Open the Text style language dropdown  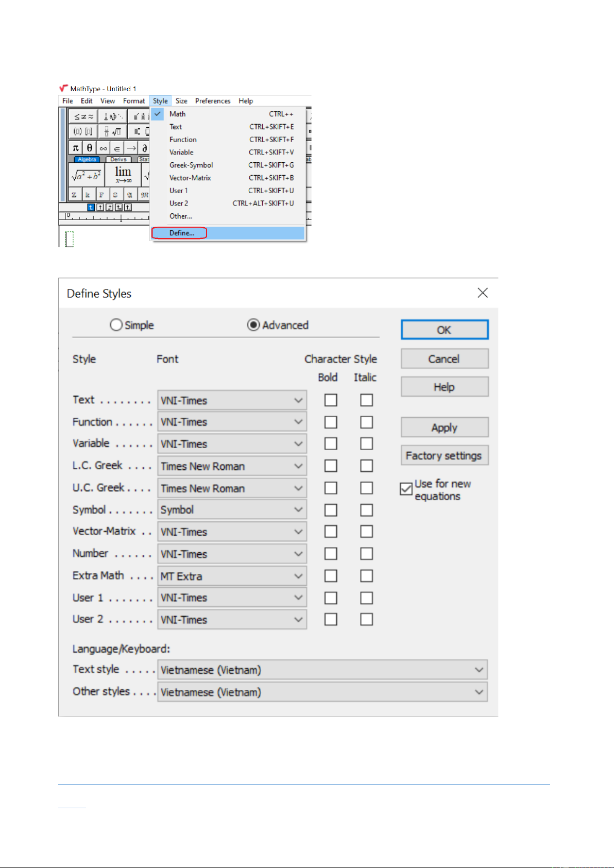(479, 670)
